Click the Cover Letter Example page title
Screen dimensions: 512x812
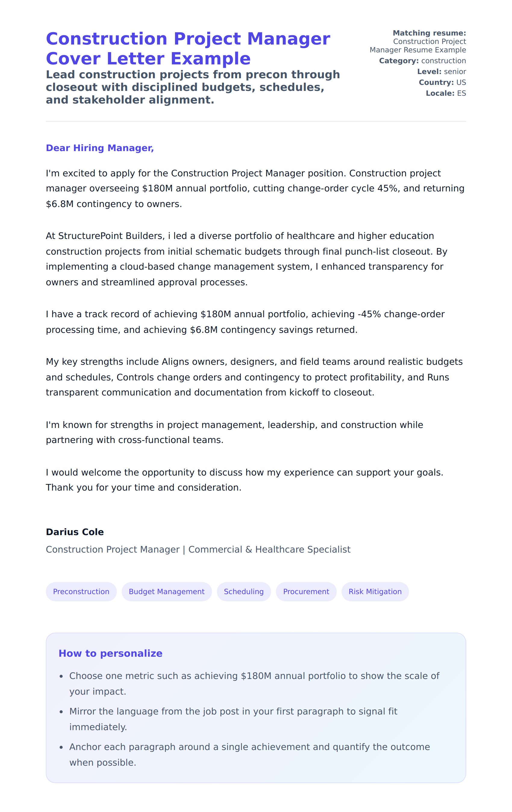point(188,48)
